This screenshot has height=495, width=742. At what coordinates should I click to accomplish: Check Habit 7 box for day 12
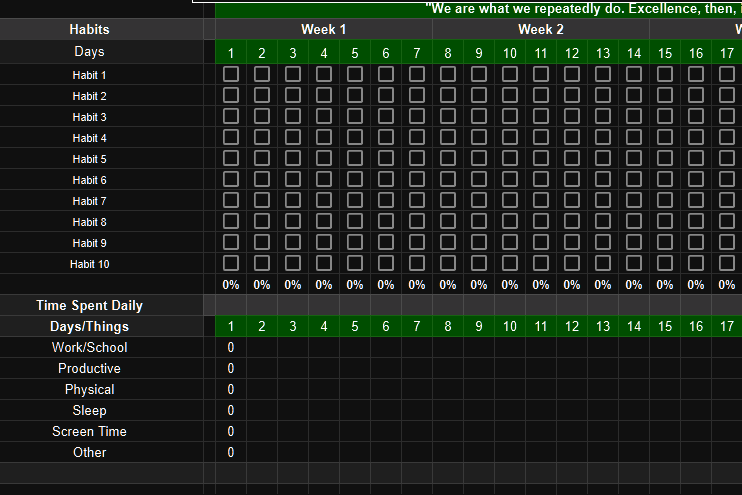[x=572, y=200]
